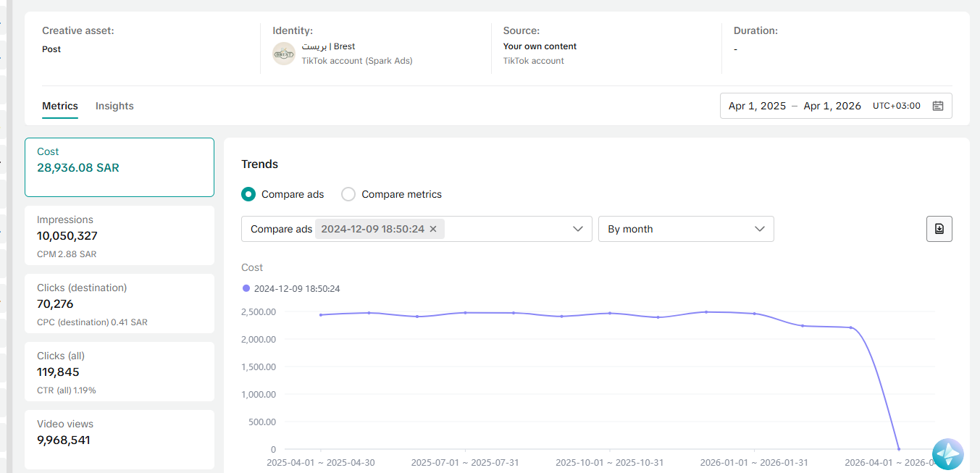Remove the 2024-12-09 18:50:24 ad tag
The width and height of the screenshot is (980, 473).
(433, 229)
